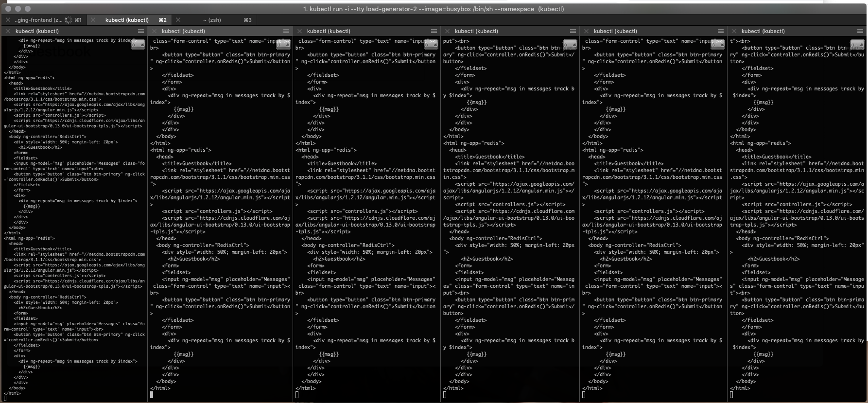The width and height of the screenshot is (868, 403).
Task: Open the hamburger menu of the third kubectl pane
Action: coord(434,31)
